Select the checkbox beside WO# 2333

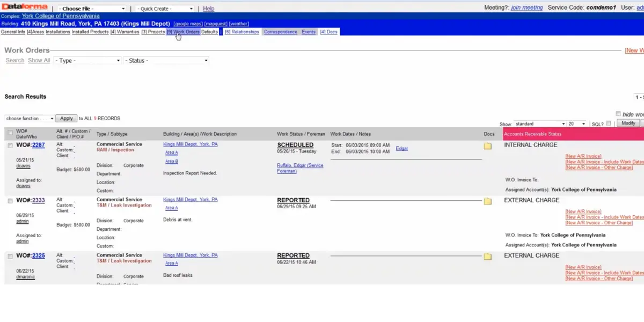[x=10, y=201]
